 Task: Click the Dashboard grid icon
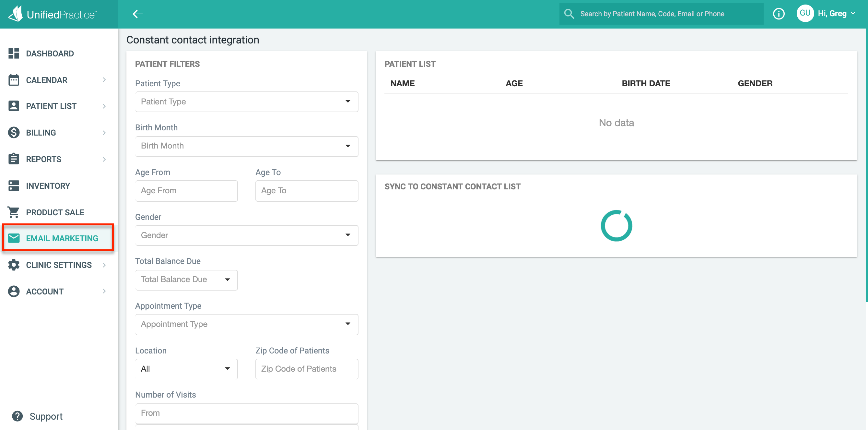14,53
